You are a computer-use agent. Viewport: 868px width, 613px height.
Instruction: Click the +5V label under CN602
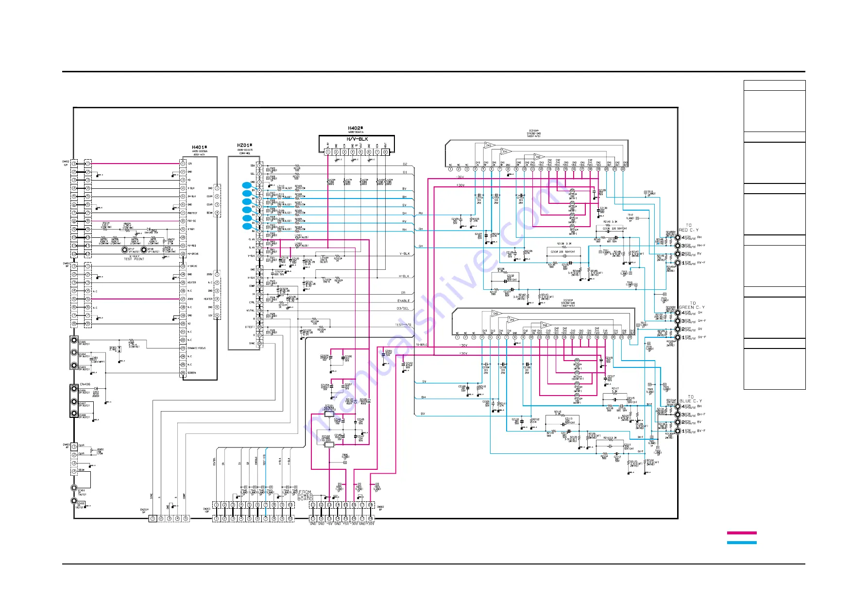tap(345, 524)
